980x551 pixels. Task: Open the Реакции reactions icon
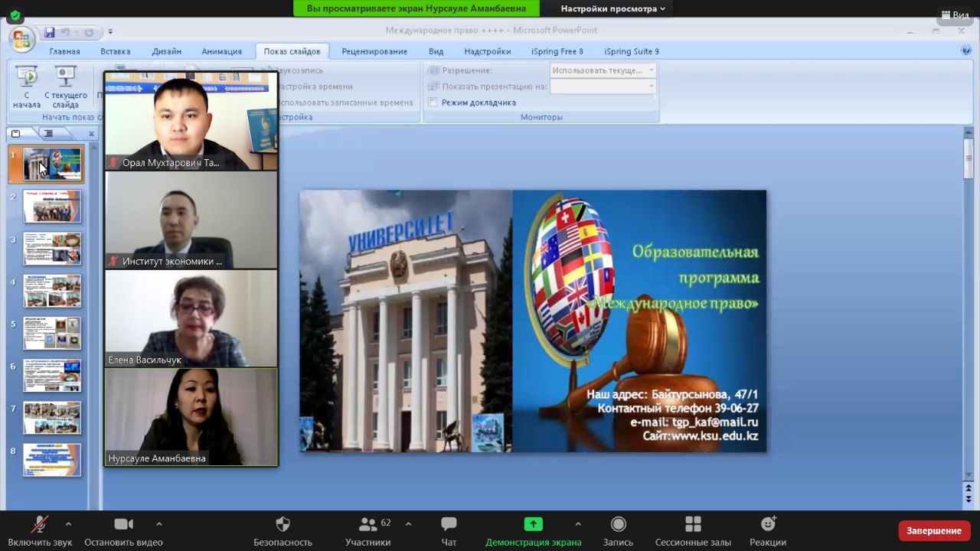[768, 524]
